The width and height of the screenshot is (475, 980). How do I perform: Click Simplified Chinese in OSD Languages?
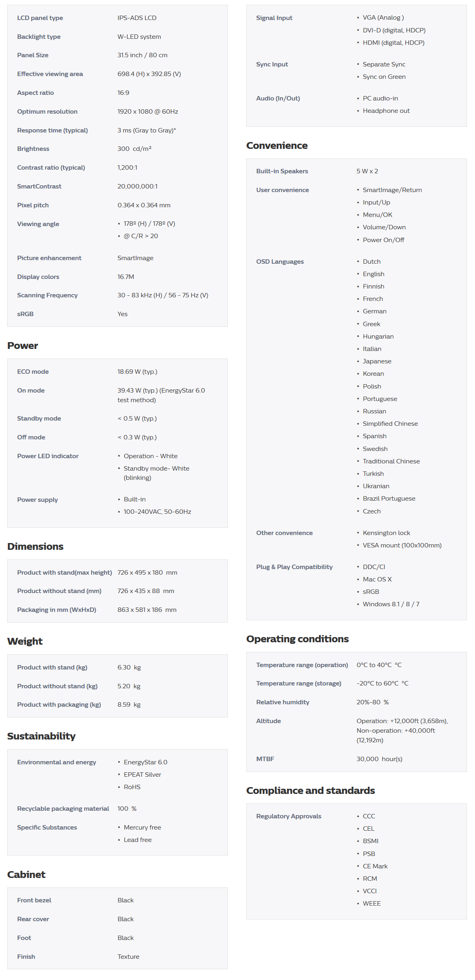[390, 424]
